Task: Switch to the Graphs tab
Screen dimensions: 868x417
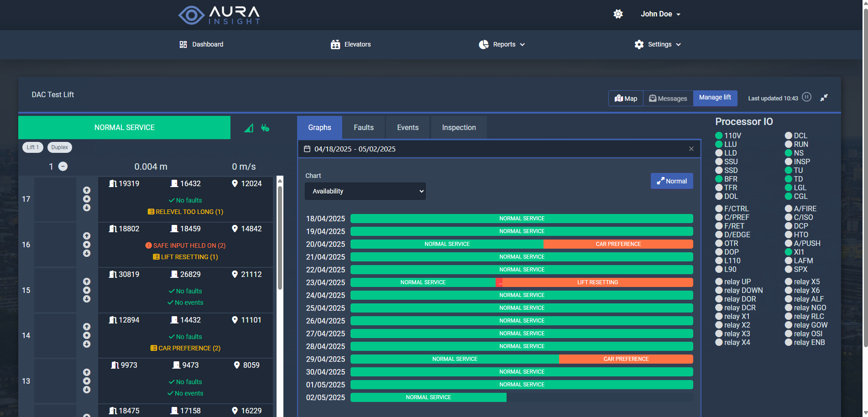Action: (x=319, y=128)
